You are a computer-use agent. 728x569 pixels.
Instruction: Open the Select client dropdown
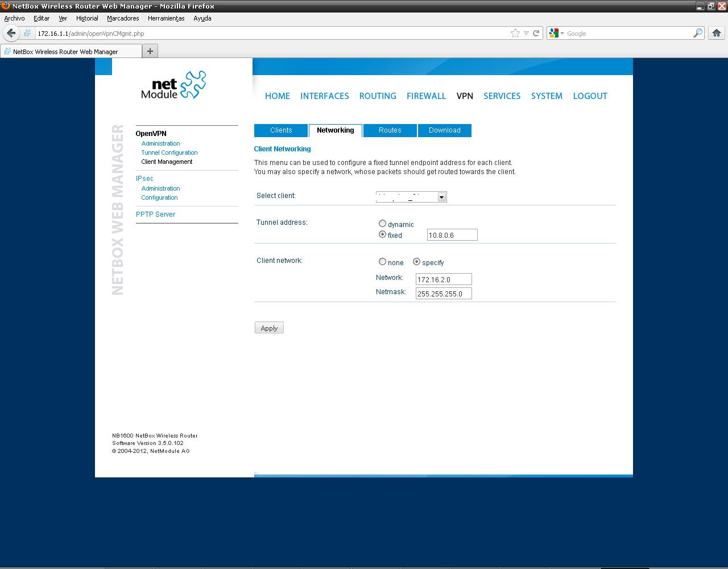pyautogui.click(x=411, y=197)
